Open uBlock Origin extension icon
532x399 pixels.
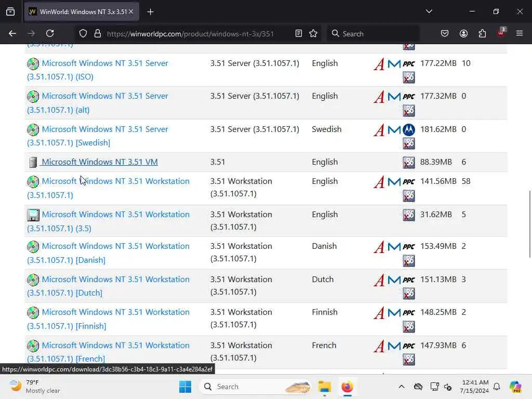click(x=501, y=33)
